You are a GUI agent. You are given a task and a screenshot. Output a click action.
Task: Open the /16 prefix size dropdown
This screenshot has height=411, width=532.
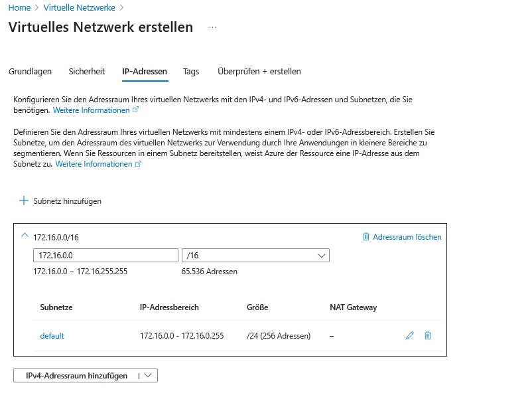point(255,256)
